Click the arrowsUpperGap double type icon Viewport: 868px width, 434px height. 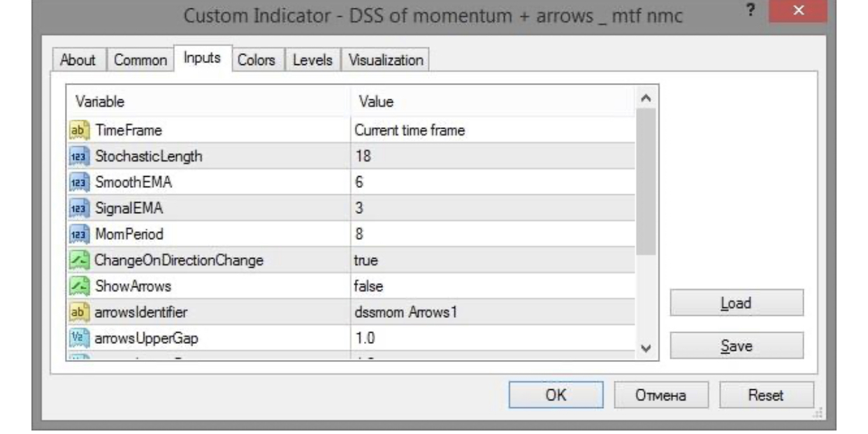77,338
